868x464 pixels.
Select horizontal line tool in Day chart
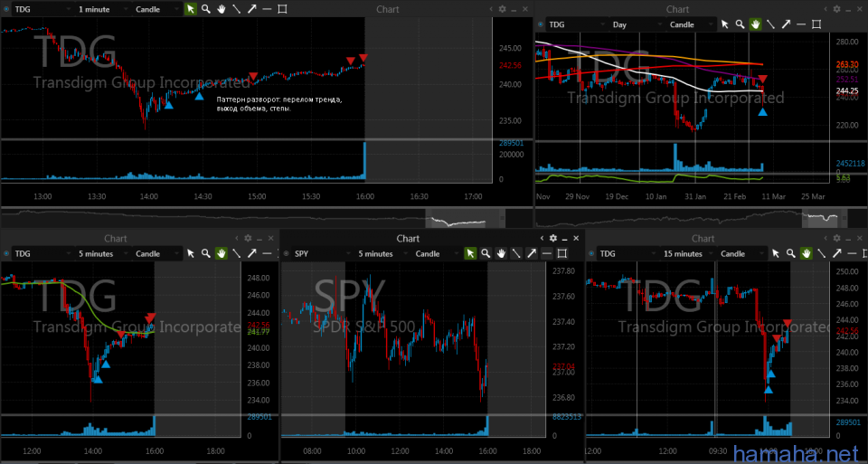coord(801,24)
